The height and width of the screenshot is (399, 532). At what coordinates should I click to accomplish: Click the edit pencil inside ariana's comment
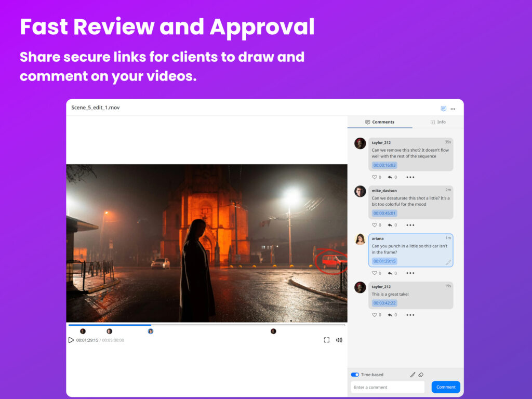(448, 262)
